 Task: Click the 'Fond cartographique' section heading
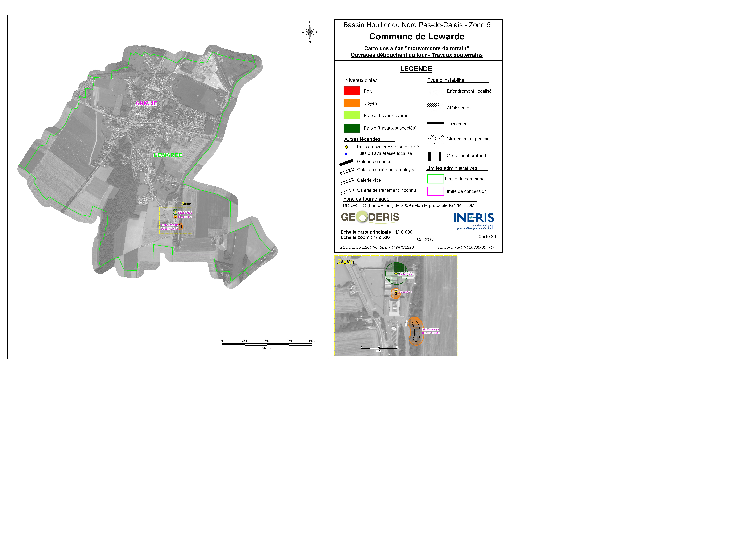[x=366, y=199]
